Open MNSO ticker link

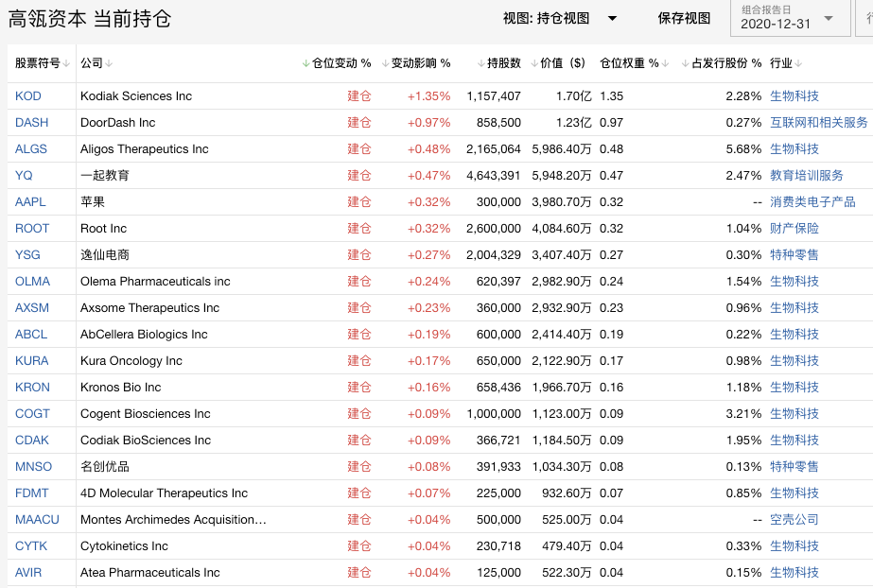point(33,467)
